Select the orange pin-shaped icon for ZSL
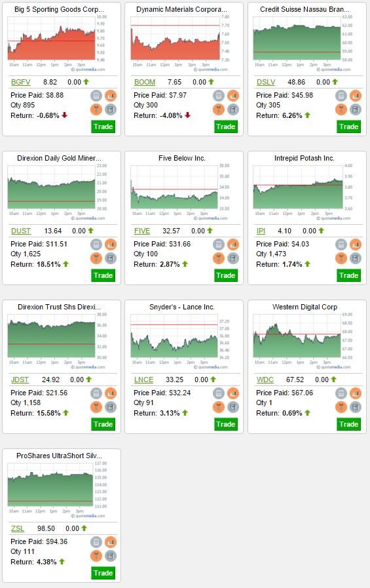The width and height of the screenshot is (370, 588). click(96, 556)
